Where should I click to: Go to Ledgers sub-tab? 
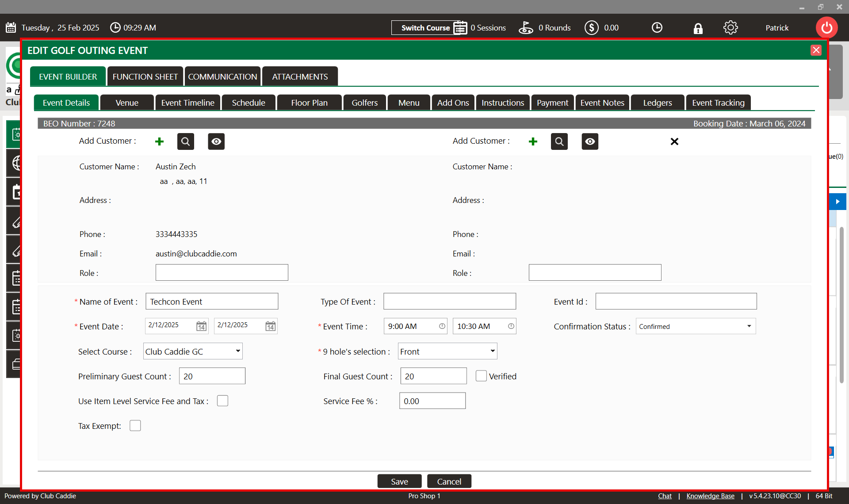(x=658, y=103)
